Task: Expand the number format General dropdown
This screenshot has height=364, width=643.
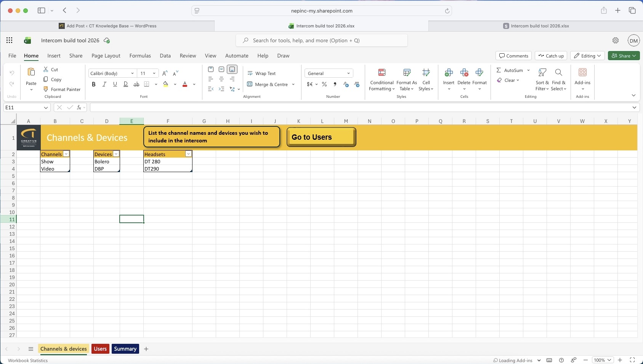Action: point(348,73)
